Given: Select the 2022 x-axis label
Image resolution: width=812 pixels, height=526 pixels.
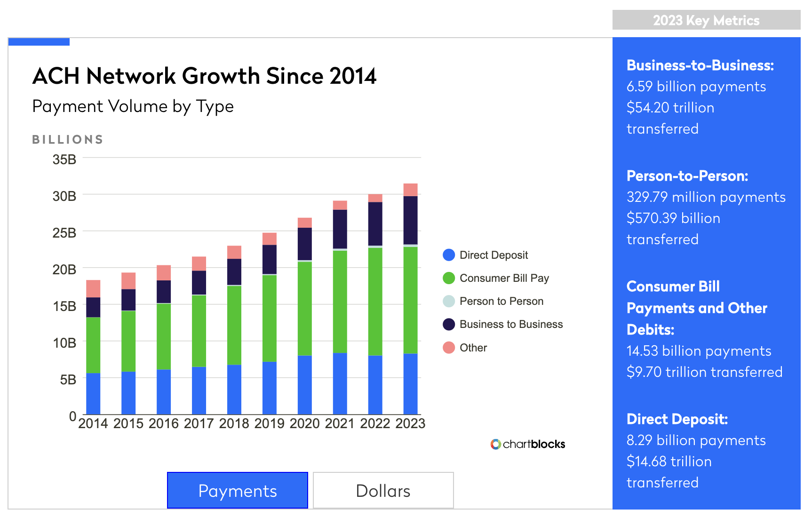Looking at the screenshot, I should (375, 423).
